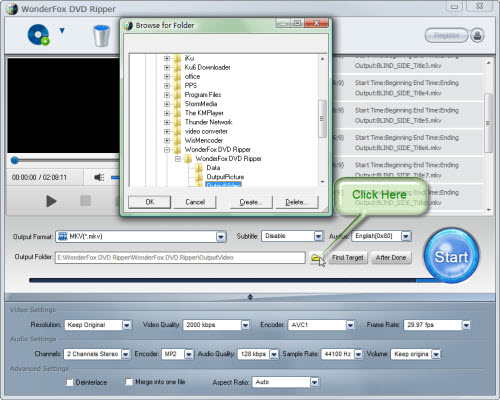Select the Data folder

(x=213, y=168)
